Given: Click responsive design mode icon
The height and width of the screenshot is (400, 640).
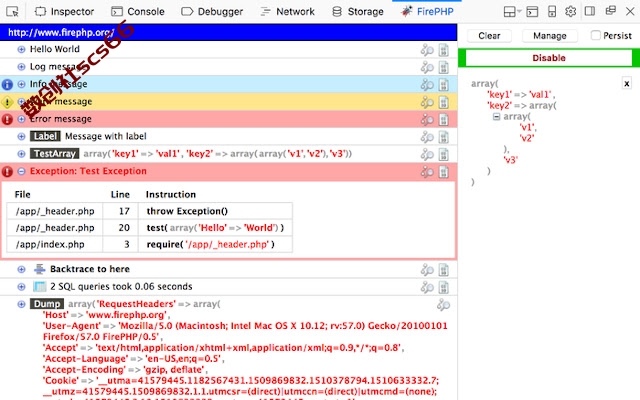Looking at the screenshot, I should [x=552, y=11].
